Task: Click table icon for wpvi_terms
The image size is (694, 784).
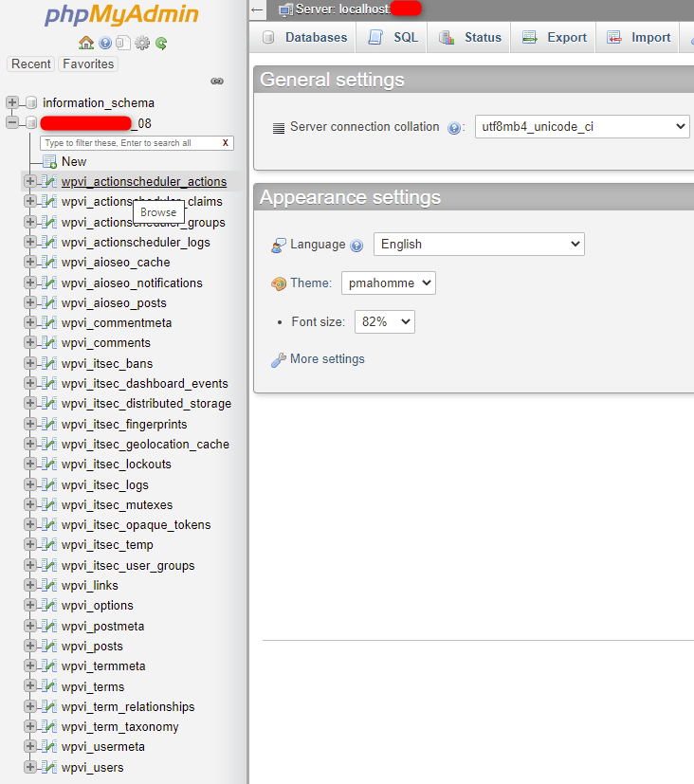Action: (x=49, y=686)
